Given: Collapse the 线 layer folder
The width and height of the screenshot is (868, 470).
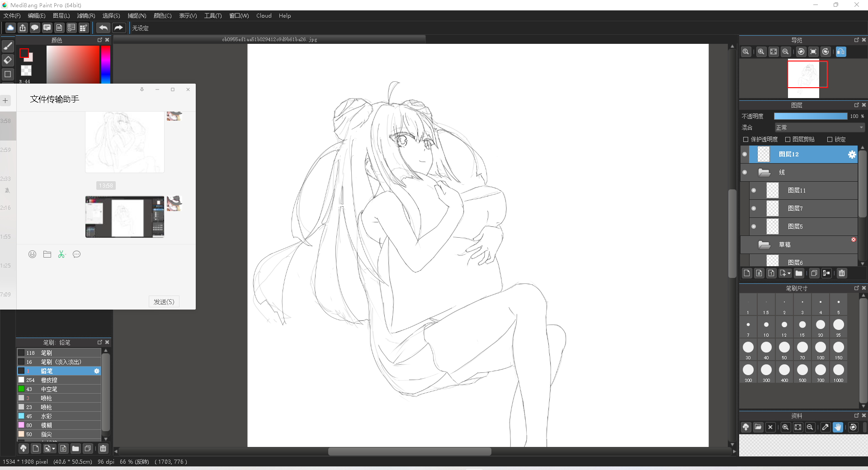Looking at the screenshot, I should point(764,172).
